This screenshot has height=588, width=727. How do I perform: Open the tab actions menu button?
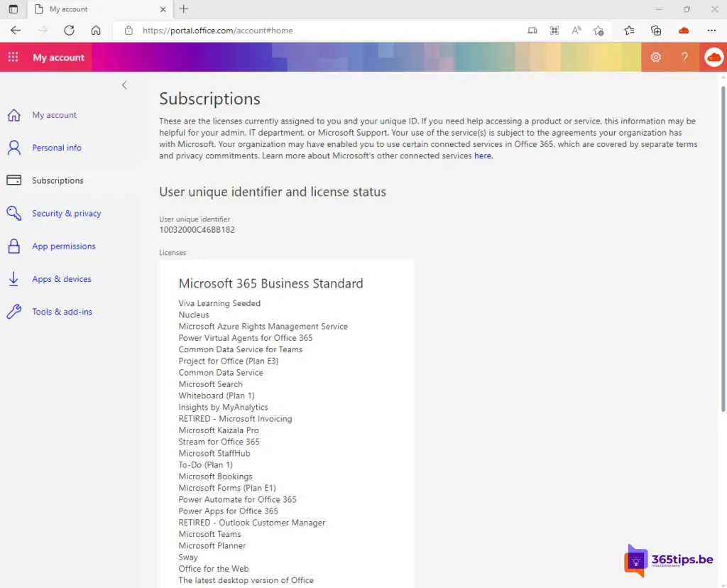click(x=13, y=9)
